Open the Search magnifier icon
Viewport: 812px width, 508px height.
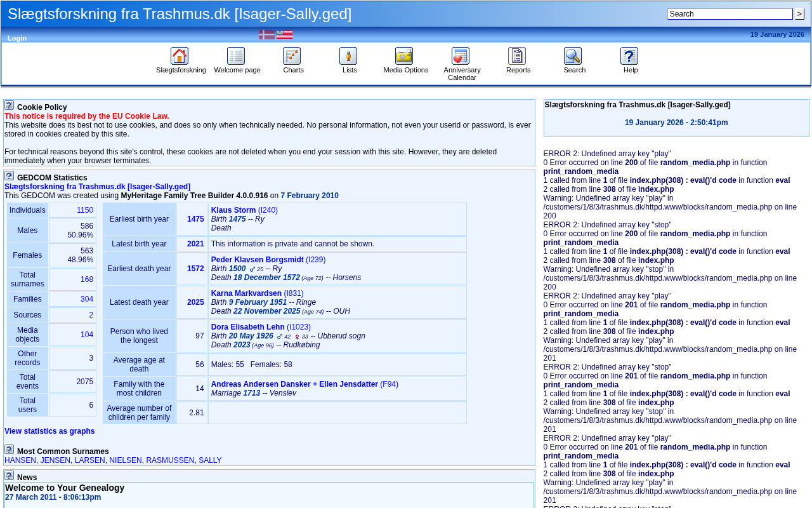click(573, 56)
